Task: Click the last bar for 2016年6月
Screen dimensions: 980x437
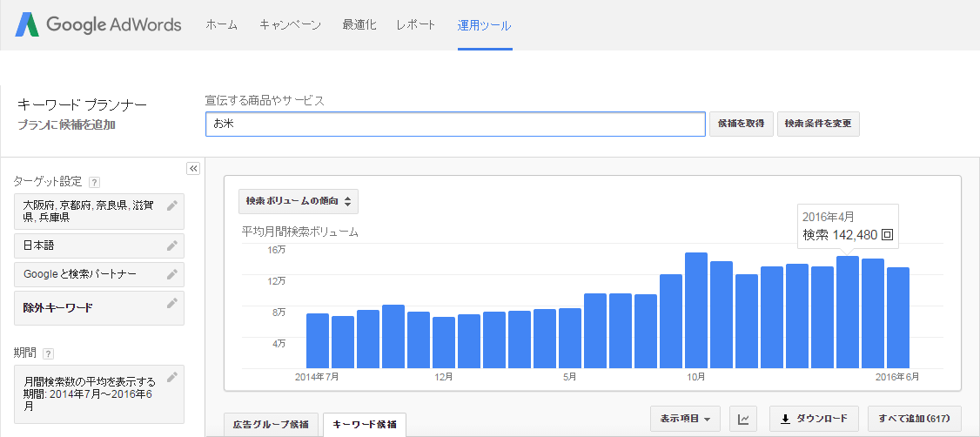Action: coord(898,318)
